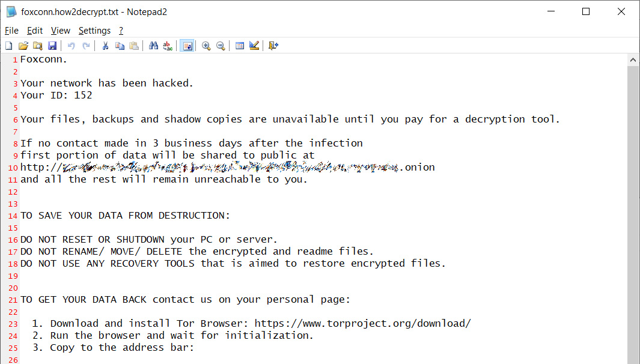Open the Settings menu
The width and height of the screenshot is (640, 364).
tap(94, 31)
